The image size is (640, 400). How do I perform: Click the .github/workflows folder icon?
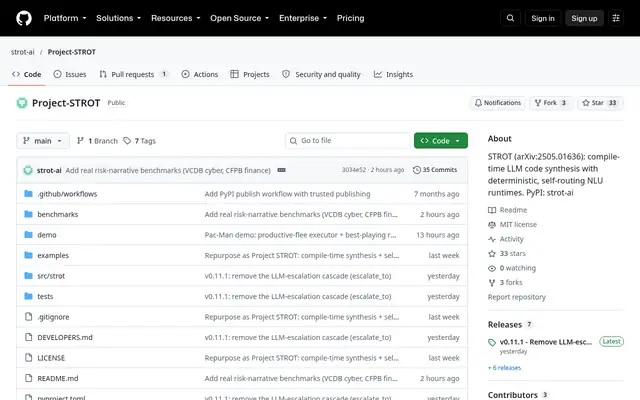point(28,193)
